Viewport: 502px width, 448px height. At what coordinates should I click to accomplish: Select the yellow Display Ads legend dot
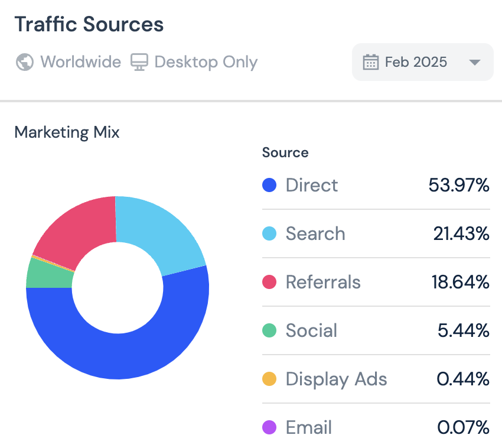click(269, 379)
